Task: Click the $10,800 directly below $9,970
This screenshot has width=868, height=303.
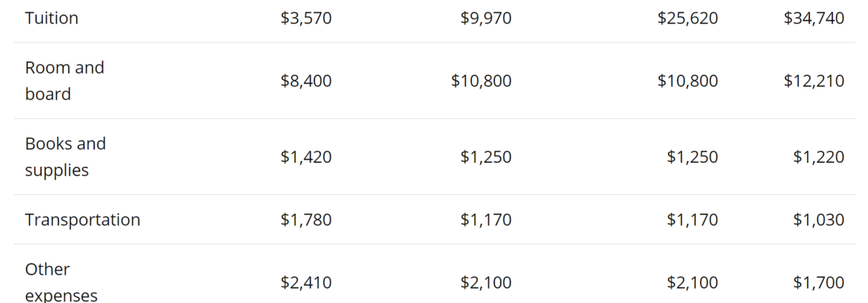Action: pos(481,81)
